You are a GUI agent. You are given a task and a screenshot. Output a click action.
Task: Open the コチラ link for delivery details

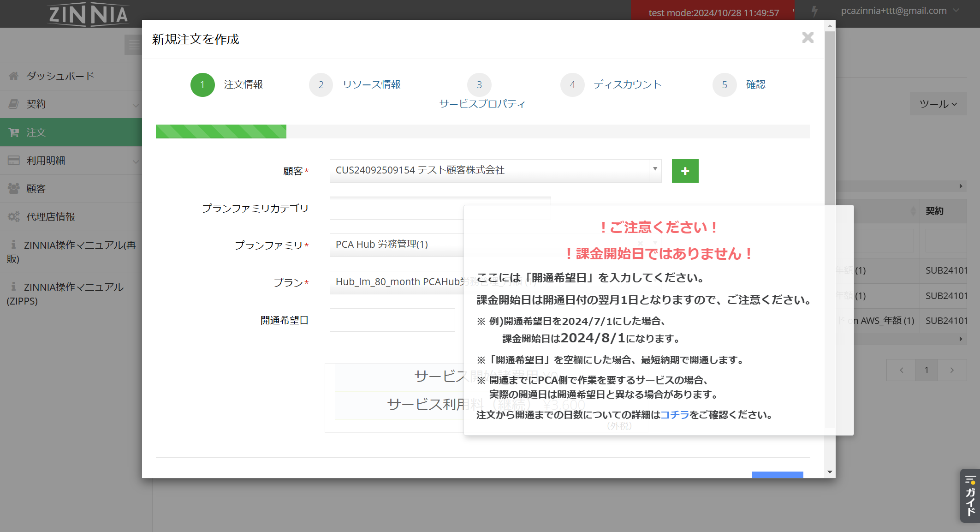click(675, 415)
